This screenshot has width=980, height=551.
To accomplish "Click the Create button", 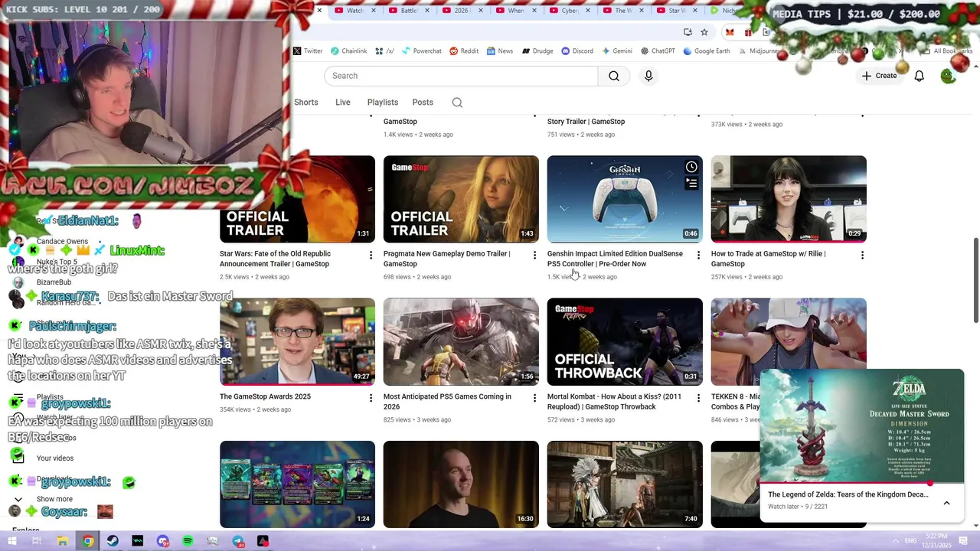I will point(879,76).
